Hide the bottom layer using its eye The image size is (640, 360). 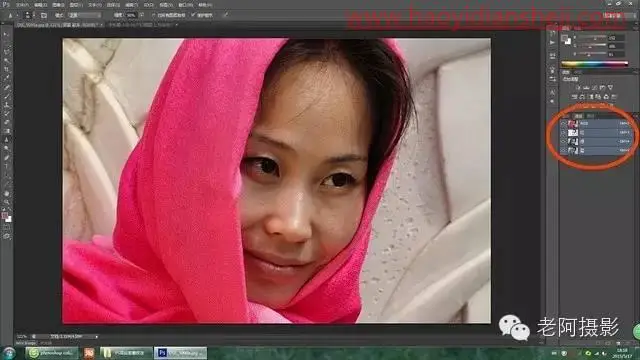563,150
